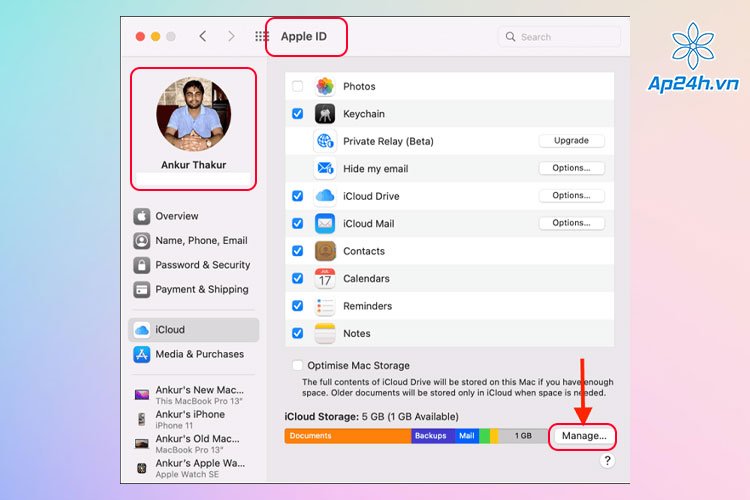The width and height of the screenshot is (750, 500).
Task: Click the Name, Phone, Email person icon
Action: pyautogui.click(x=142, y=241)
